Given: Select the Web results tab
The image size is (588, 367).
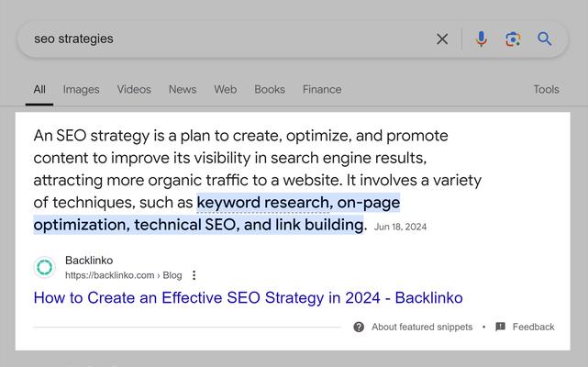Looking at the screenshot, I should point(225,89).
